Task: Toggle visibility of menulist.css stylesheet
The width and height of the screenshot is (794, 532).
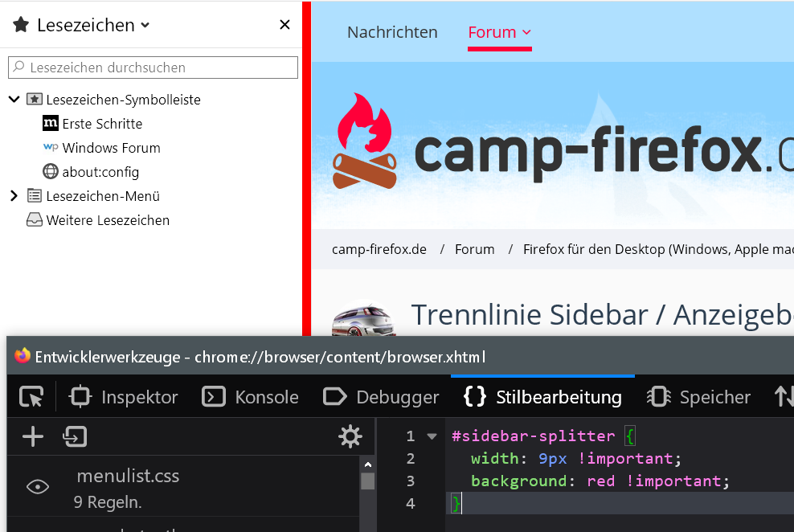Action: pyautogui.click(x=38, y=487)
